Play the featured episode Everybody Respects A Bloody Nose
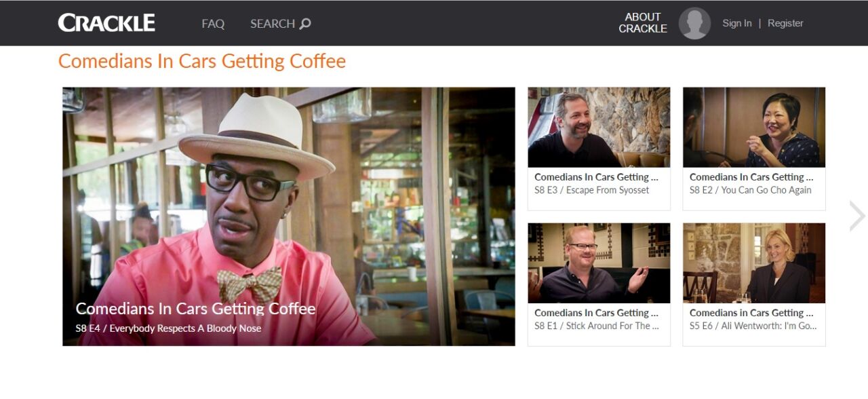The width and height of the screenshot is (868, 399). (x=289, y=216)
